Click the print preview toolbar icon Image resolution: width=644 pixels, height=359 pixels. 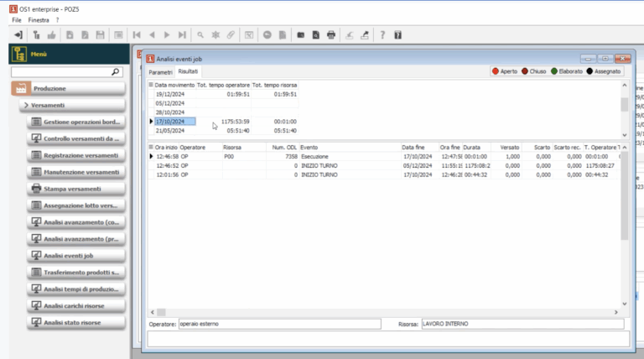coord(316,35)
